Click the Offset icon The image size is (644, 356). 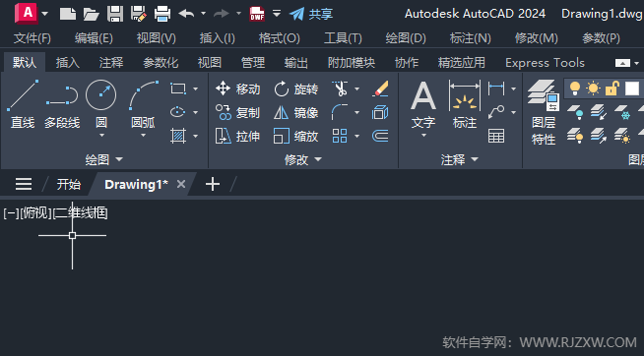click(380, 136)
